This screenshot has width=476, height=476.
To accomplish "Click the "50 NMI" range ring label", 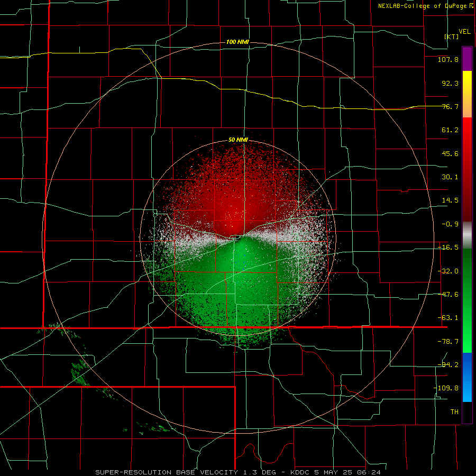I will 238,140.
